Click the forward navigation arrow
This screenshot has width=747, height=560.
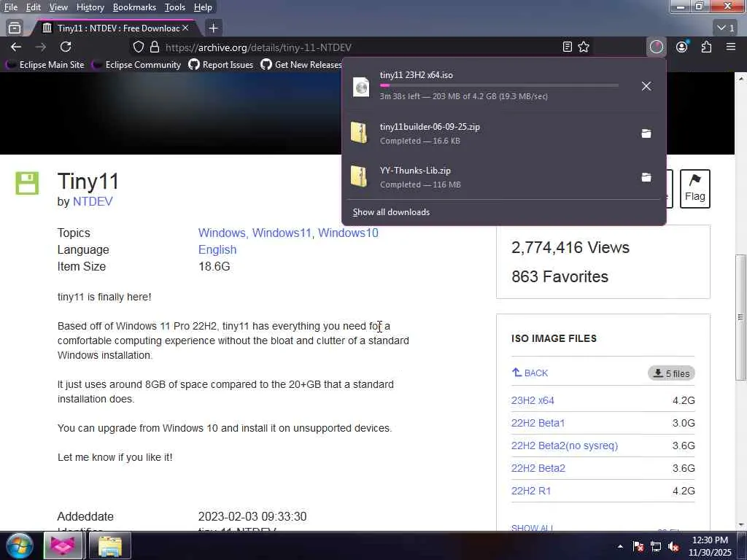41,47
